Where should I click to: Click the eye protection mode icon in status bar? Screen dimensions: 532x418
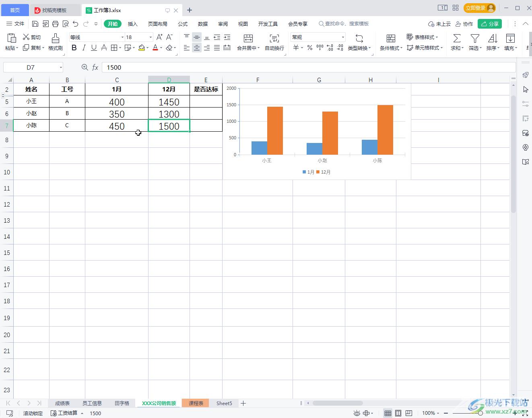[x=357, y=413]
